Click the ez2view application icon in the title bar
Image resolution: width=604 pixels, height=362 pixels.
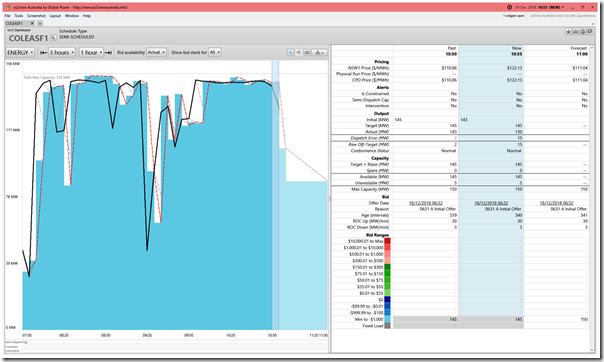click(8, 7)
